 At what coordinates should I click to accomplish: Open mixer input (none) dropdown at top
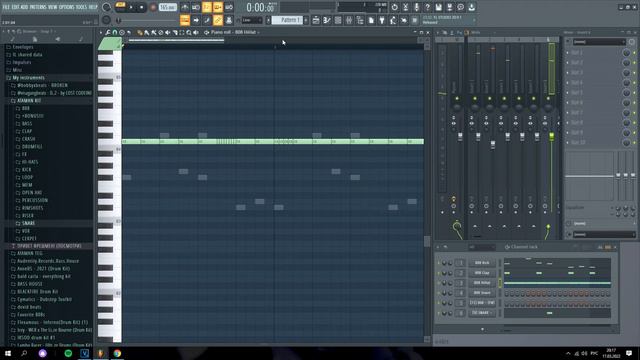point(599,42)
